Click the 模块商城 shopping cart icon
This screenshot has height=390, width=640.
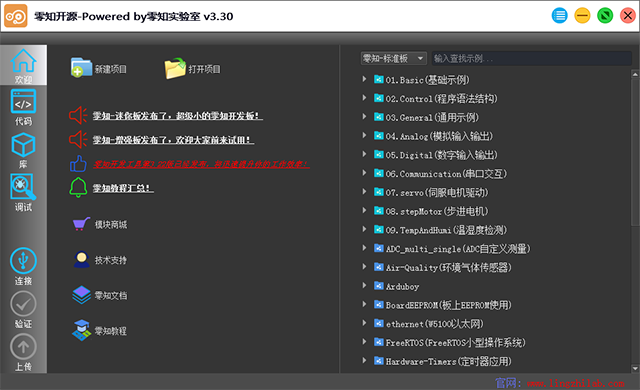point(81,224)
